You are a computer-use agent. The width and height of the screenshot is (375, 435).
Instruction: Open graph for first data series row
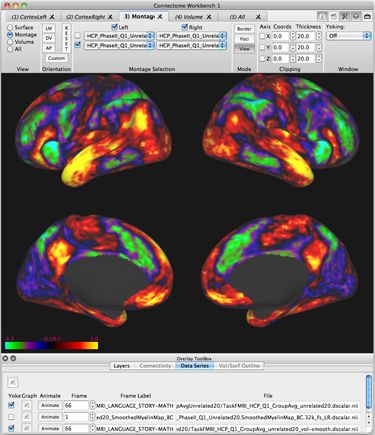point(27,405)
